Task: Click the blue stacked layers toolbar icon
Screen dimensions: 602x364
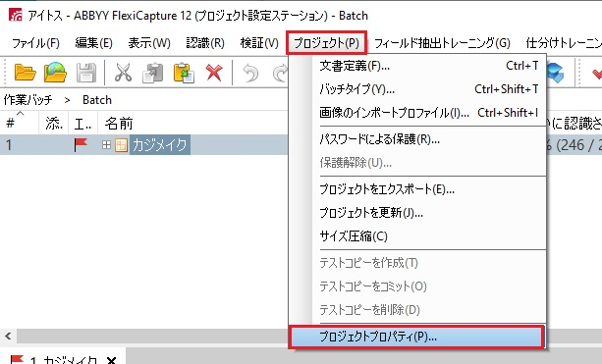Action: (x=556, y=72)
